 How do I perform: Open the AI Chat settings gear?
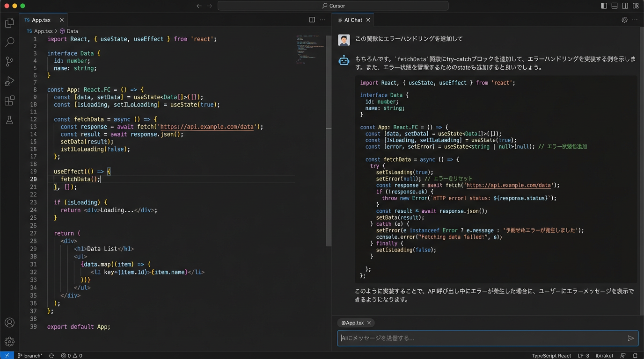pos(624,20)
